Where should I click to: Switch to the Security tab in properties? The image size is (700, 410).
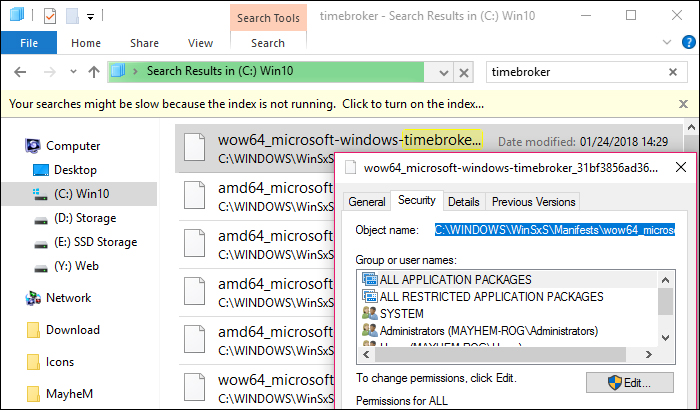[417, 200]
